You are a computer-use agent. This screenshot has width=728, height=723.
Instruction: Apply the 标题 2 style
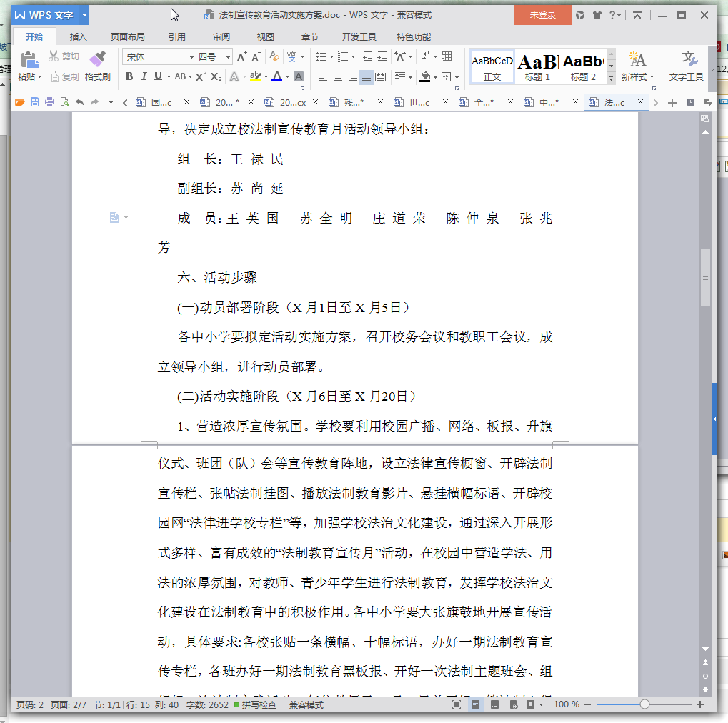click(583, 67)
